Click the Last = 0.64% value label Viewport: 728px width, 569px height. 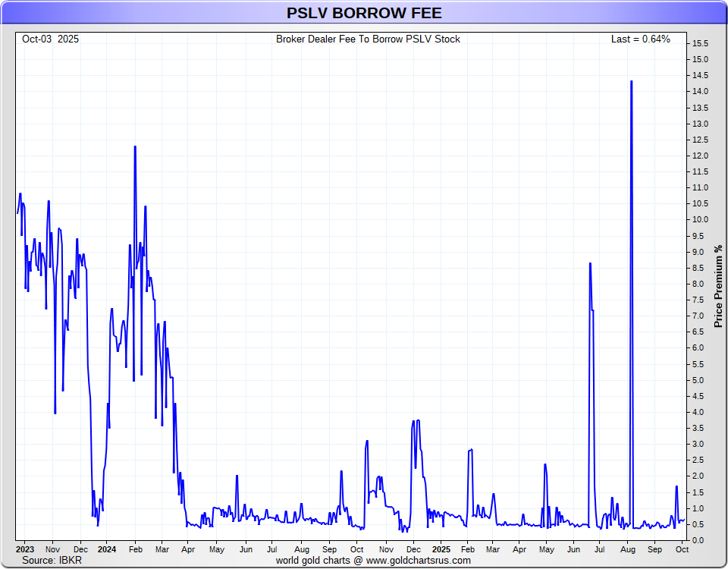[x=640, y=39]
